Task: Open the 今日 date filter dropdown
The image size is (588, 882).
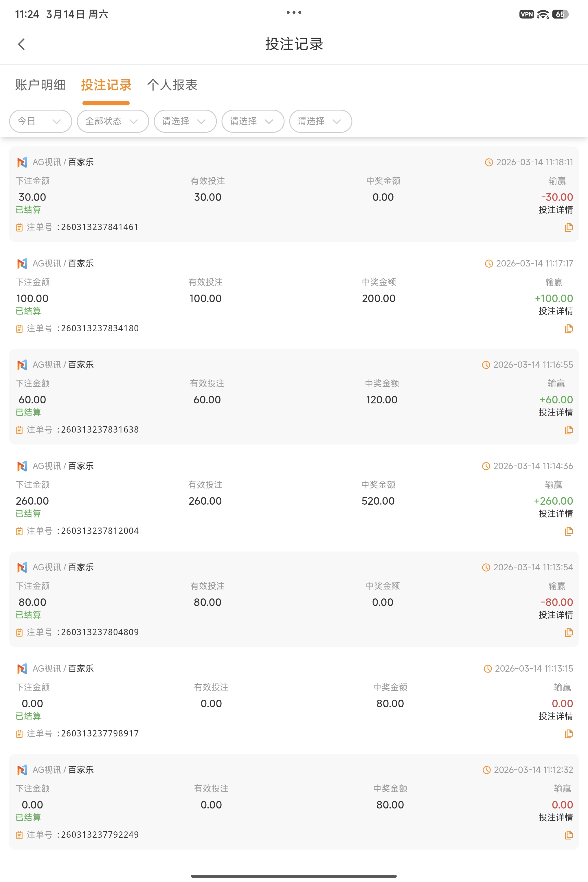Action: (x=41, y=121)
